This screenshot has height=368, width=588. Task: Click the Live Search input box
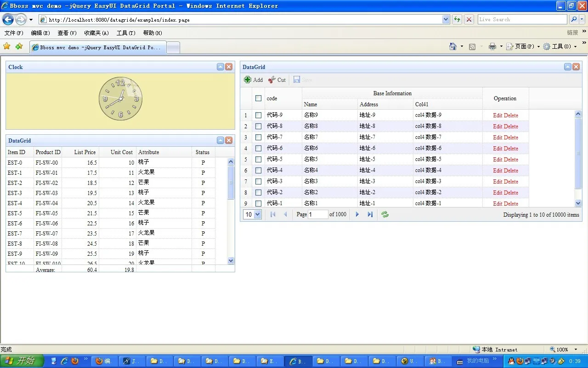pyautogui.click(x=522, y=19)
